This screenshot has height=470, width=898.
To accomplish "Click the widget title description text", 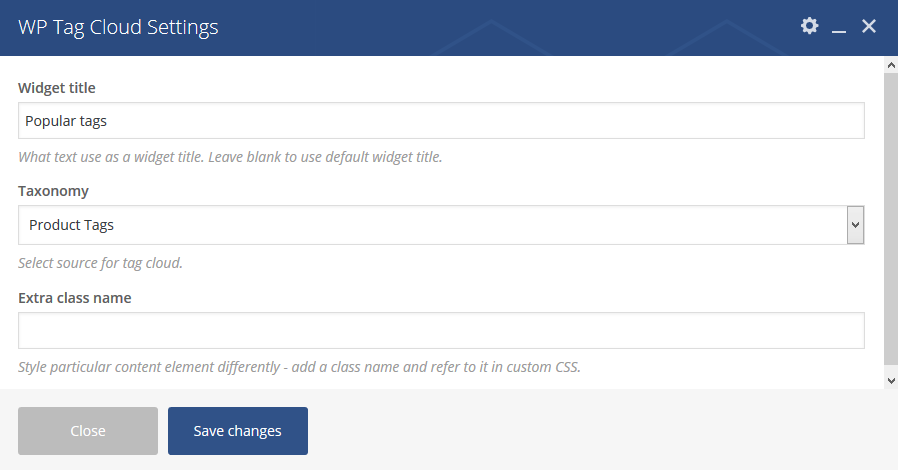I will [230, 157].
